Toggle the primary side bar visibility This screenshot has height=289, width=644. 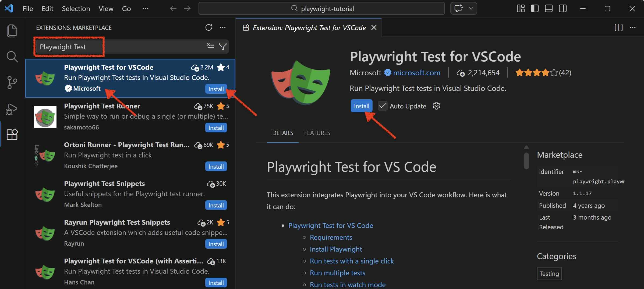(x=535, y=8)
